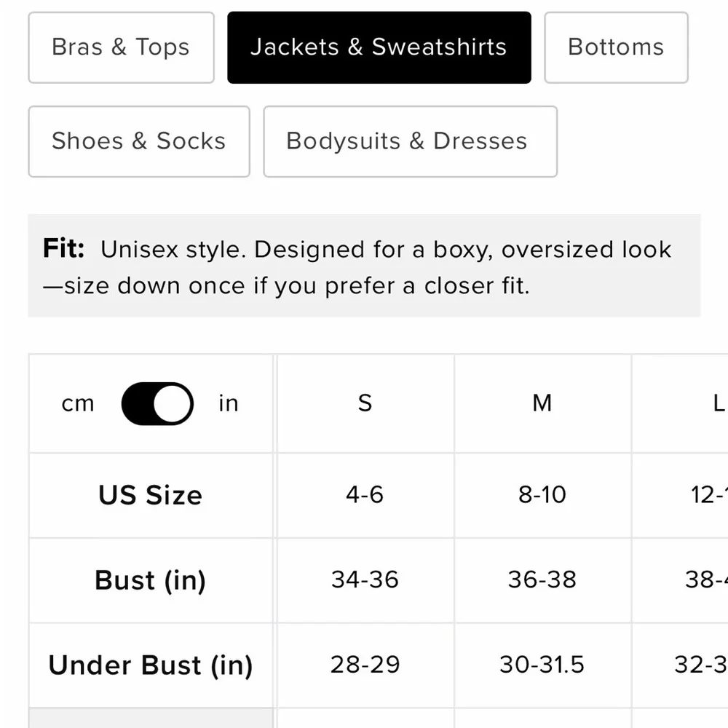The height and width of the screenshot is (728, 728).
Task: Click the 4-6 US size cell
Action: (365, 495)
